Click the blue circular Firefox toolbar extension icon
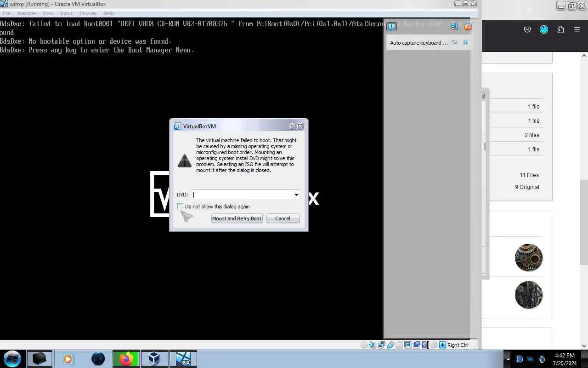The image size is (588, 368). click(x=544, y=29)
